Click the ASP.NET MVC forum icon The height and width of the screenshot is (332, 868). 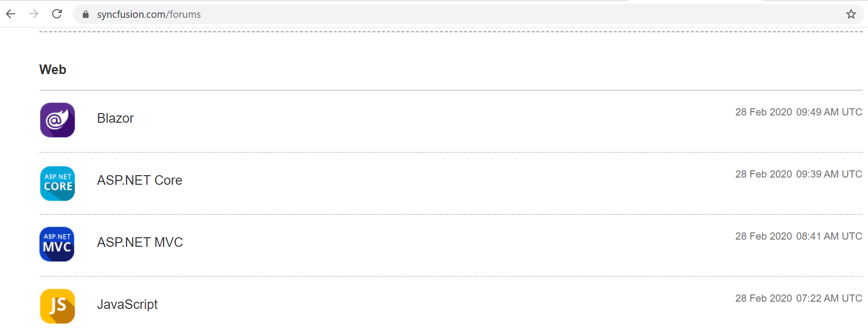(57, 244)
